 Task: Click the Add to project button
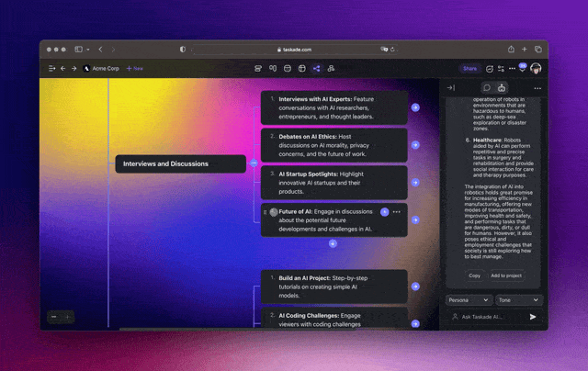506,275
